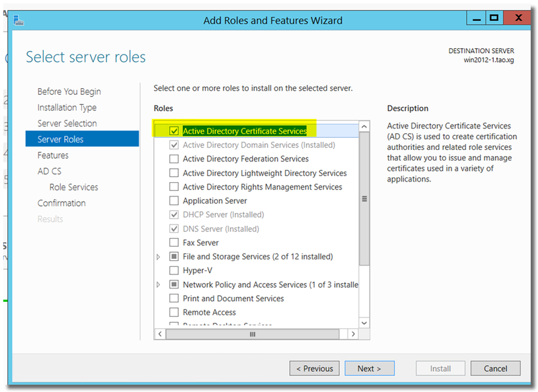This screenshot has height=392, width=538.
Task: Select the DNS Server (Installed) label
Action: point(221,229)
